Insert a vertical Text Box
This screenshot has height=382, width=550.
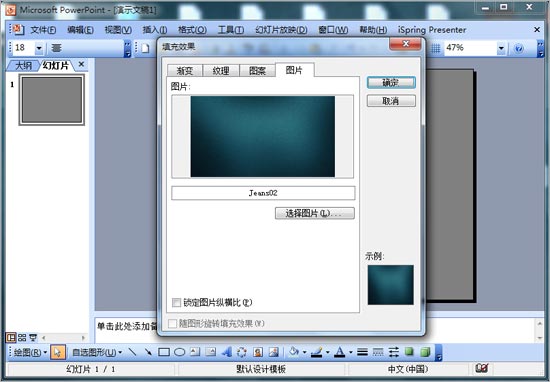[210, 351]
